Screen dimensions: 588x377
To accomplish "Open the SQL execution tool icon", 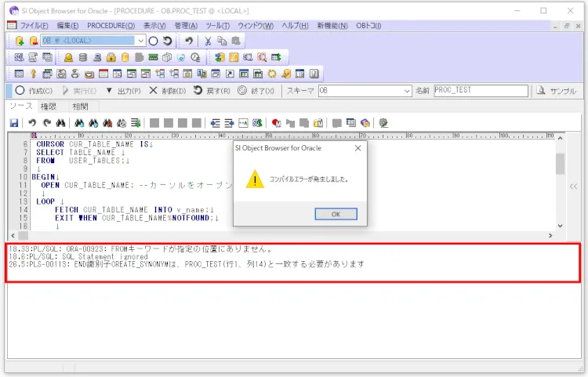I will coord(19,57).
